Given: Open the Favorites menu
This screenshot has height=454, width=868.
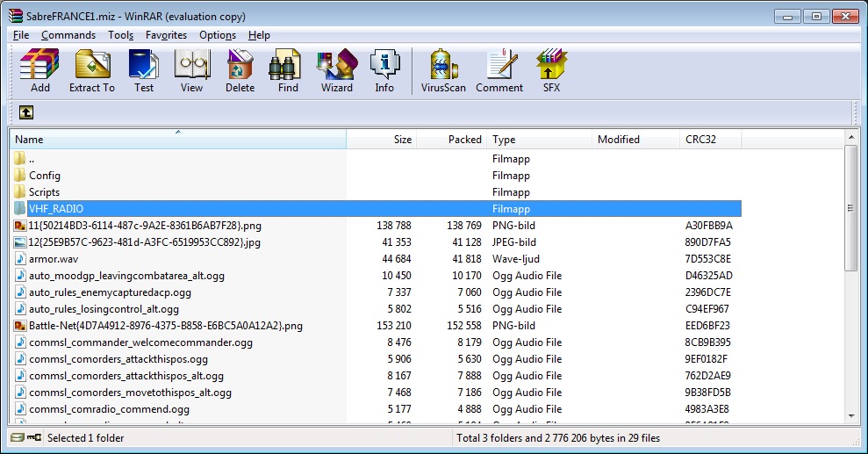Looking at the screenshot, I should click(x=166, y=35).
